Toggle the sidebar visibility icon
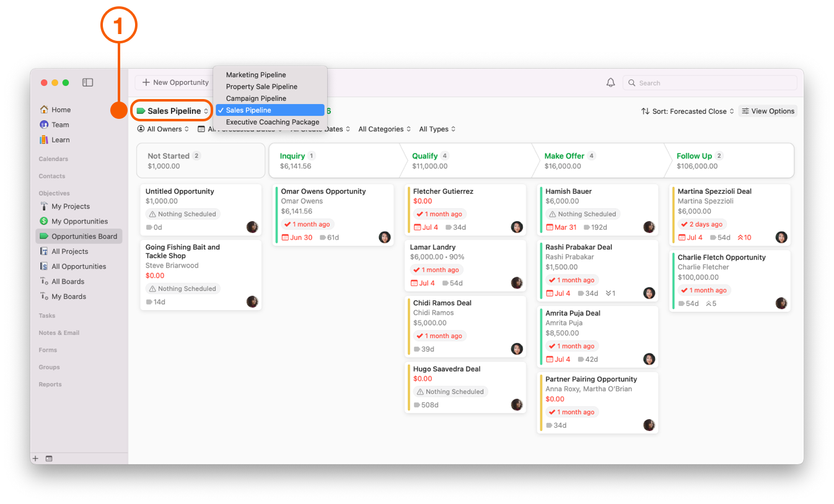 (88, 82)
